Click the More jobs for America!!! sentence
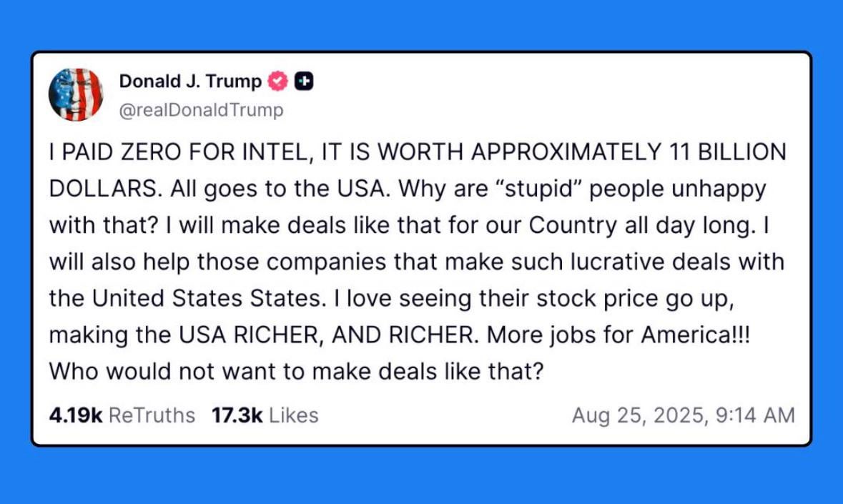This screenshot has width=843, height=504. click(618, 335)
